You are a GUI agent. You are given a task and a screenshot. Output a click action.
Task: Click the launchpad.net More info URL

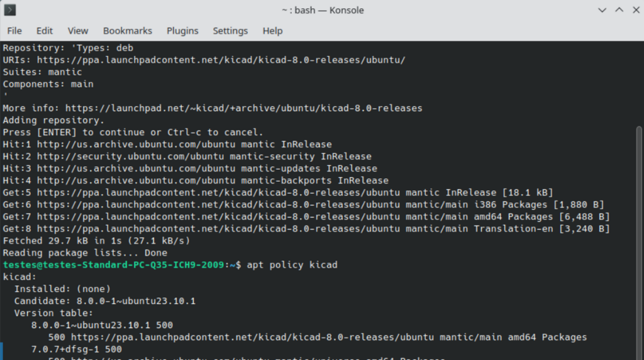[x=243, y=108]
